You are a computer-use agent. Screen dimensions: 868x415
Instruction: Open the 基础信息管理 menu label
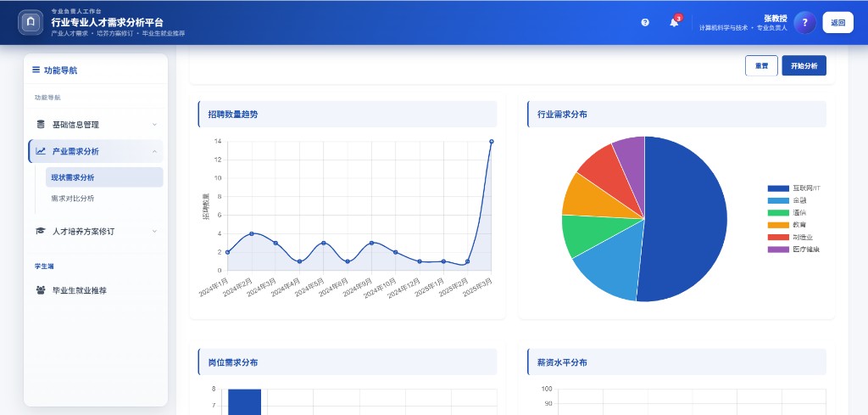[75, 125]
